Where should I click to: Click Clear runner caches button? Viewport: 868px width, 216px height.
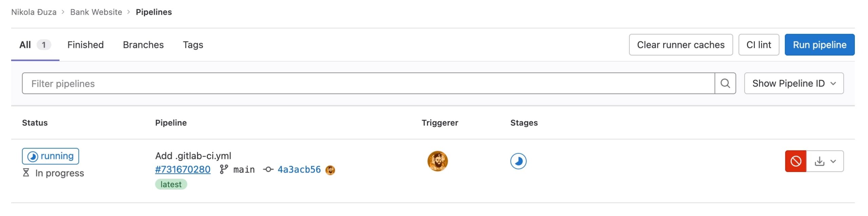tap(680, 45)
